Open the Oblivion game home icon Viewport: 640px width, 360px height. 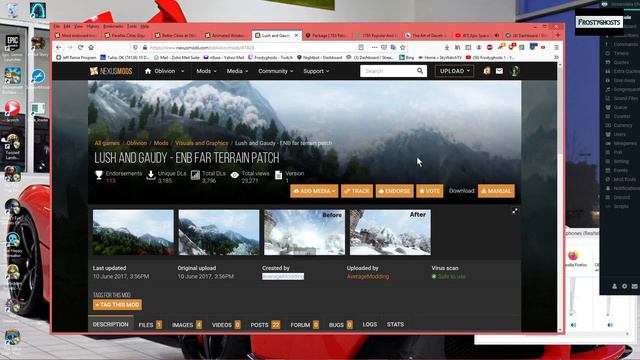pyautogui.click(x=148, y=71)
